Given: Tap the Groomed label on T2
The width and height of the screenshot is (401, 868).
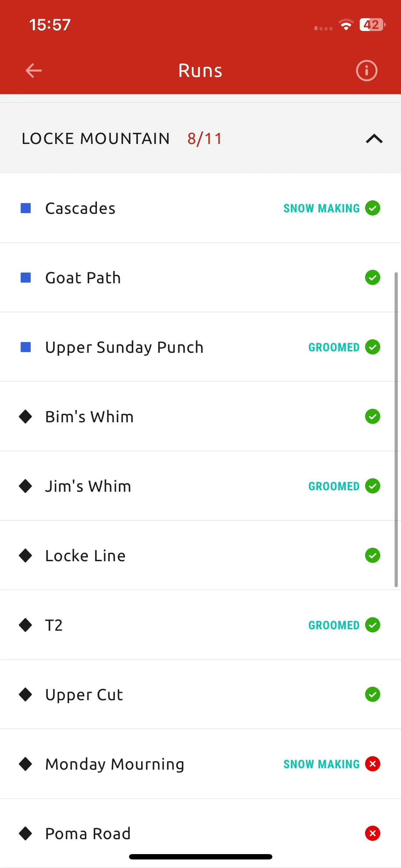Looking at the screenshot, I should pos(334,625).
